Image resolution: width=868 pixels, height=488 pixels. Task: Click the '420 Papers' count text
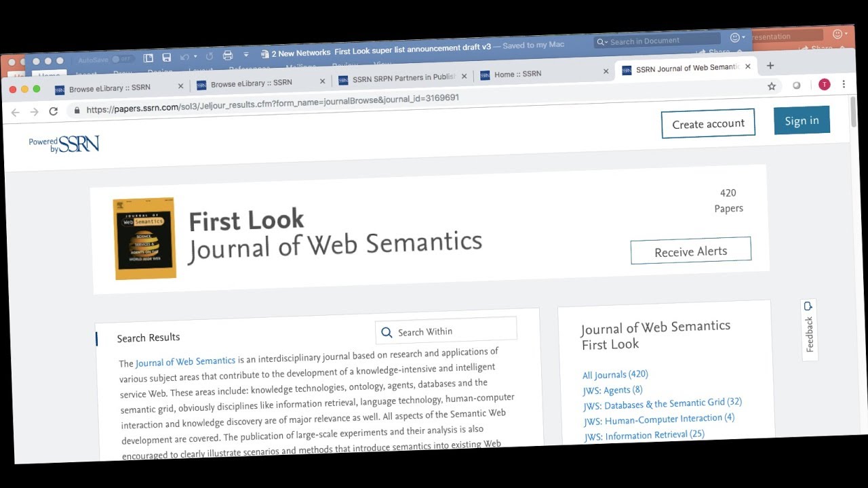click(x=729, y=201)
